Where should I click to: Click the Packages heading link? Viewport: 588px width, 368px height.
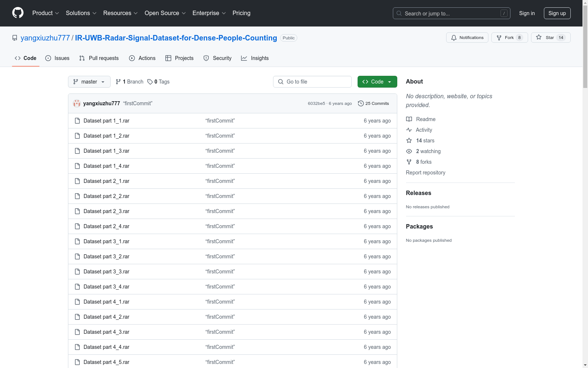click(x=419, y=227)
